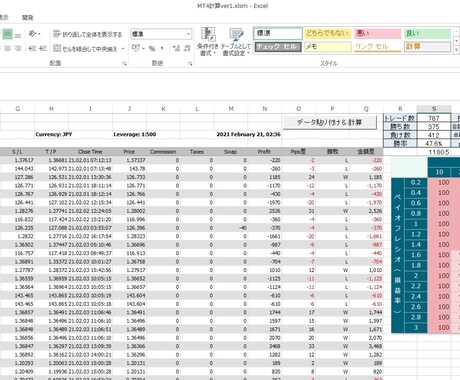This screenshot has width=460, height=380.
Task: Select the cell showing 787 trades
Action: [434, 118]
